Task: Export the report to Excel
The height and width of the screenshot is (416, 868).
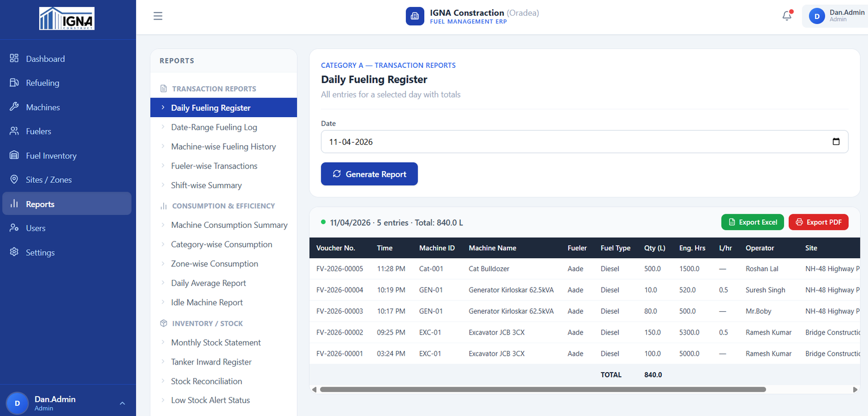Action: pyautogui.click(x=752, y=222)
